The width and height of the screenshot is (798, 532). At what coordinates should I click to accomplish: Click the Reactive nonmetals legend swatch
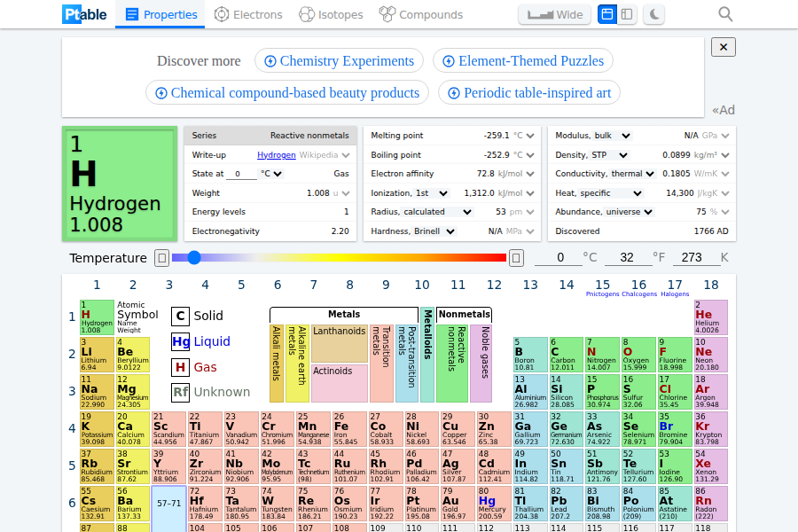click(x=452, y=363)
